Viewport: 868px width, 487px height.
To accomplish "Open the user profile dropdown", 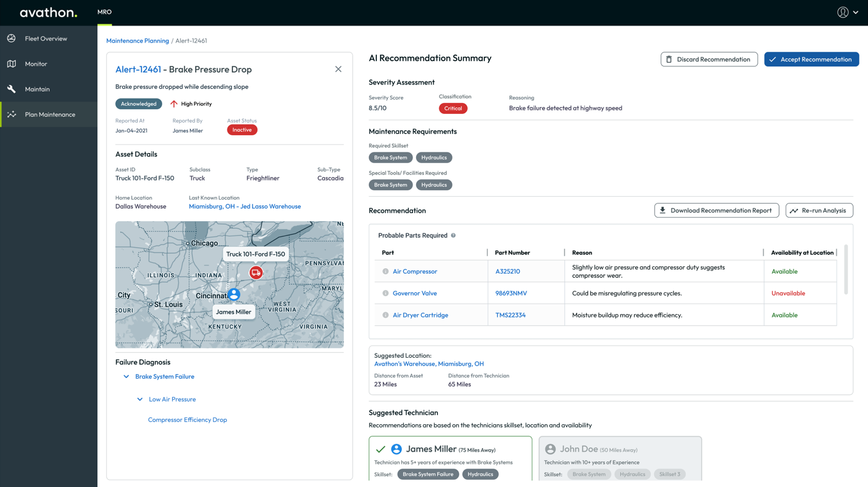I will 847,12.
